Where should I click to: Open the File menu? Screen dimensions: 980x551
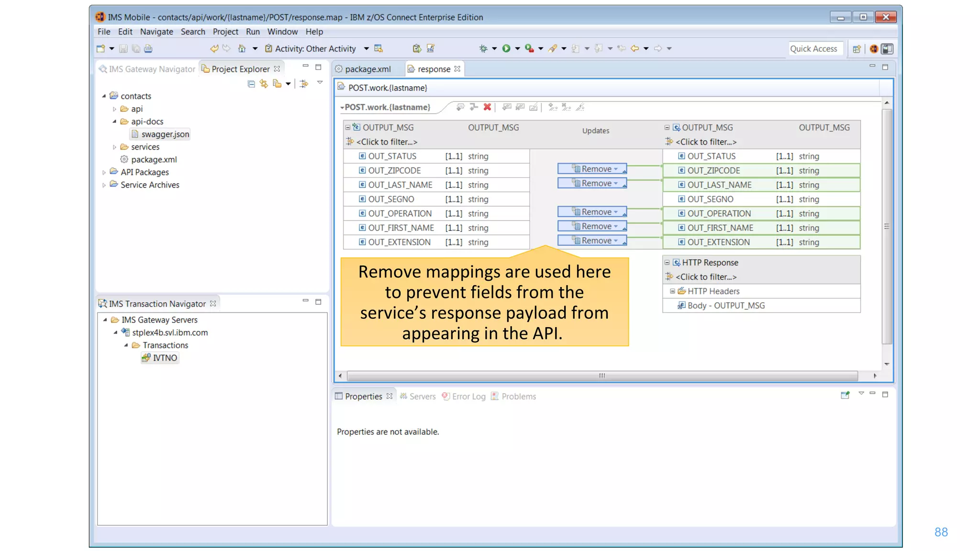(104, 32)
